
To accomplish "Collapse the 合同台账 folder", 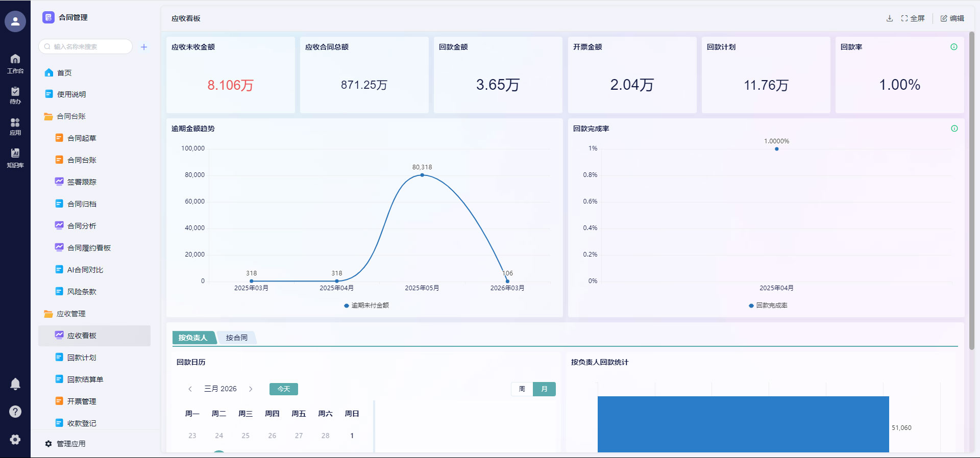I will pos(71,116).
